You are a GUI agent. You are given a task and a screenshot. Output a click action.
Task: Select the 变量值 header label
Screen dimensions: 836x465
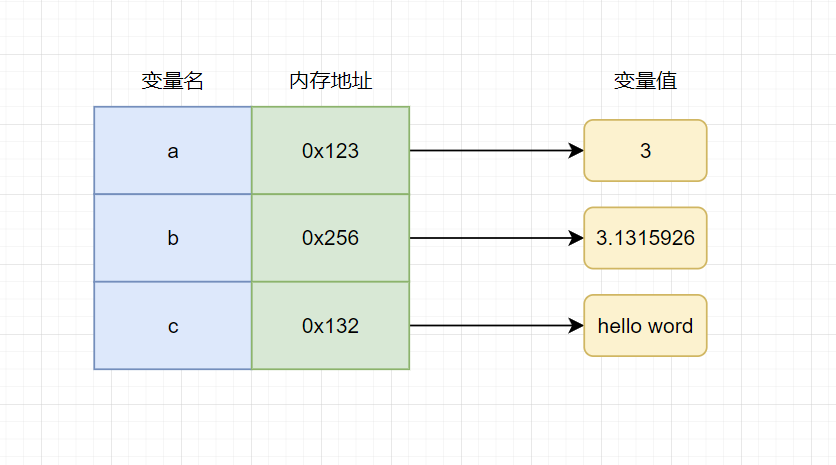[x=645, y=82]
